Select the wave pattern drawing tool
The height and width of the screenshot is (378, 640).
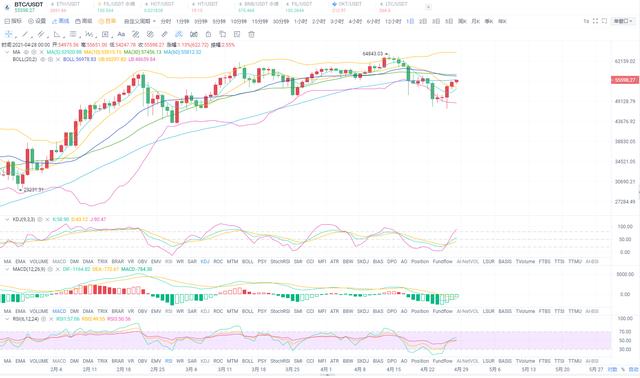pyautogui.click(x=89, y=34)
